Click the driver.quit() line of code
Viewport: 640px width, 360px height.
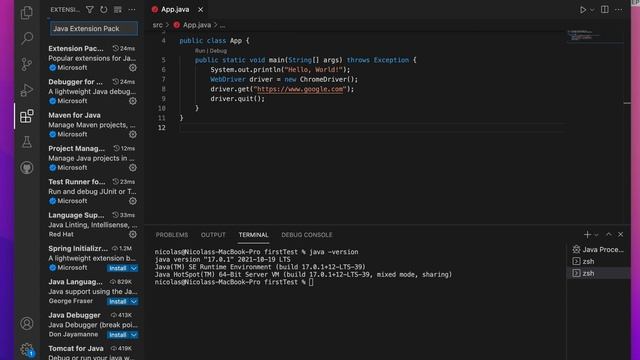click(238, 99)
